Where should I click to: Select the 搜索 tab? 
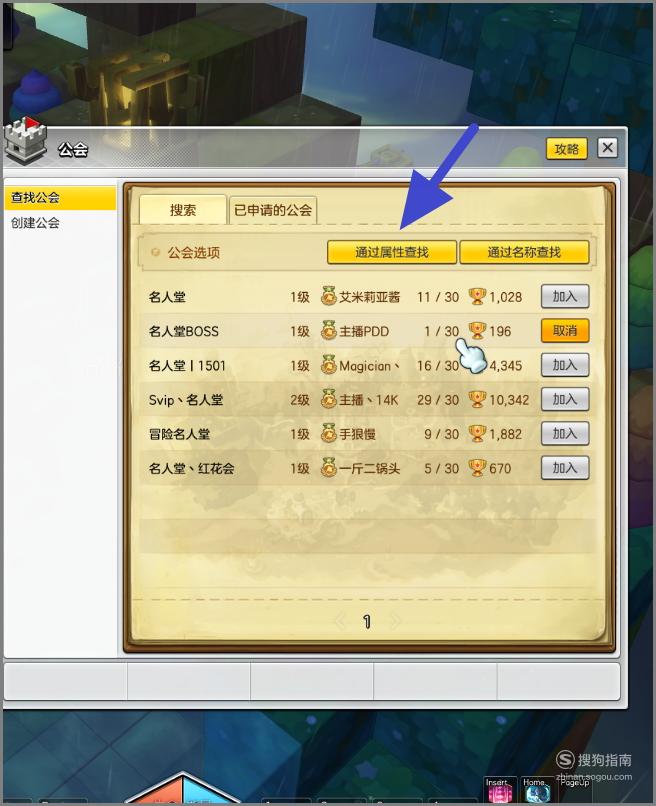click(183, 210)
